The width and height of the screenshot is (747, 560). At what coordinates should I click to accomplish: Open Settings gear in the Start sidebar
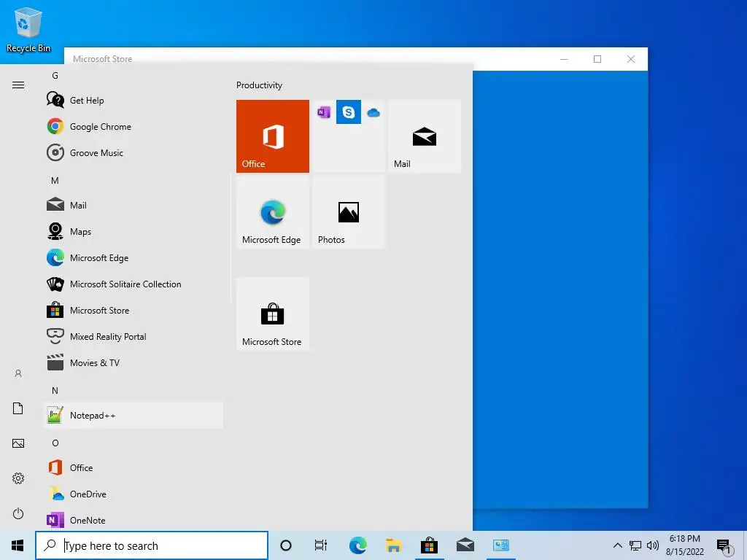(18, 478)
